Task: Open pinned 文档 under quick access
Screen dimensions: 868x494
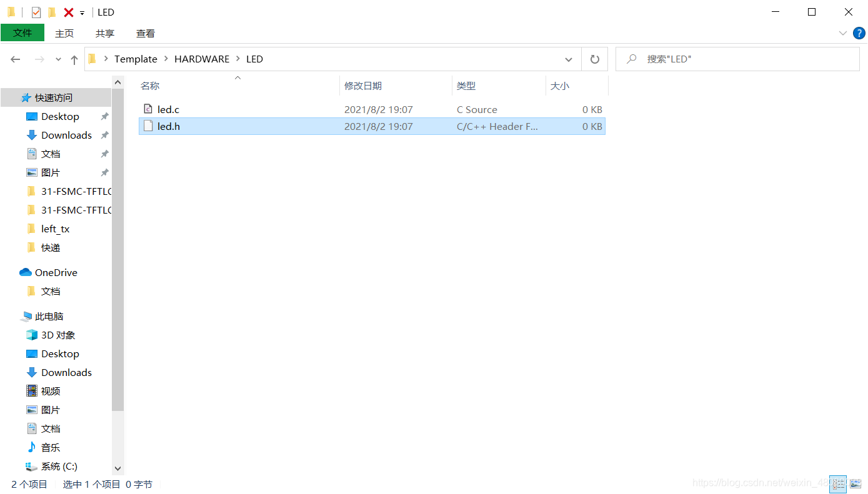Action: tap(51, 154)
